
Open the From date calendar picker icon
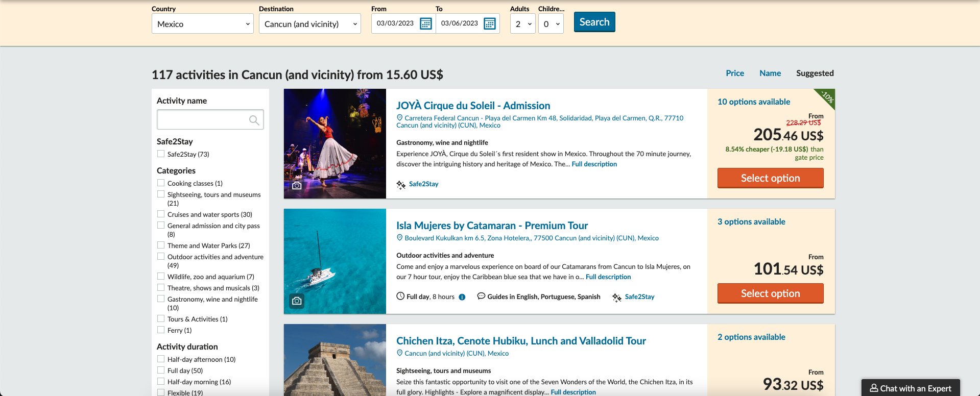click(425, 23)
